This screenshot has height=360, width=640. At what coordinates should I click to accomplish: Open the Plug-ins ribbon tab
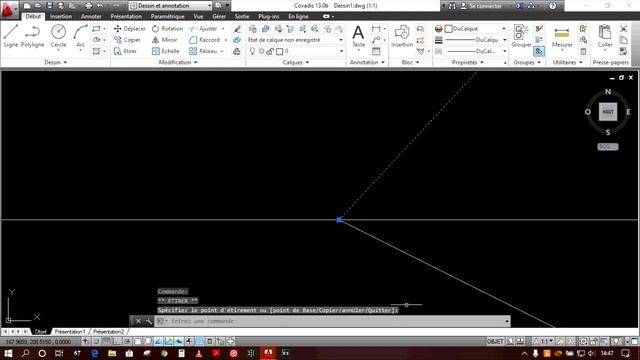269,16
